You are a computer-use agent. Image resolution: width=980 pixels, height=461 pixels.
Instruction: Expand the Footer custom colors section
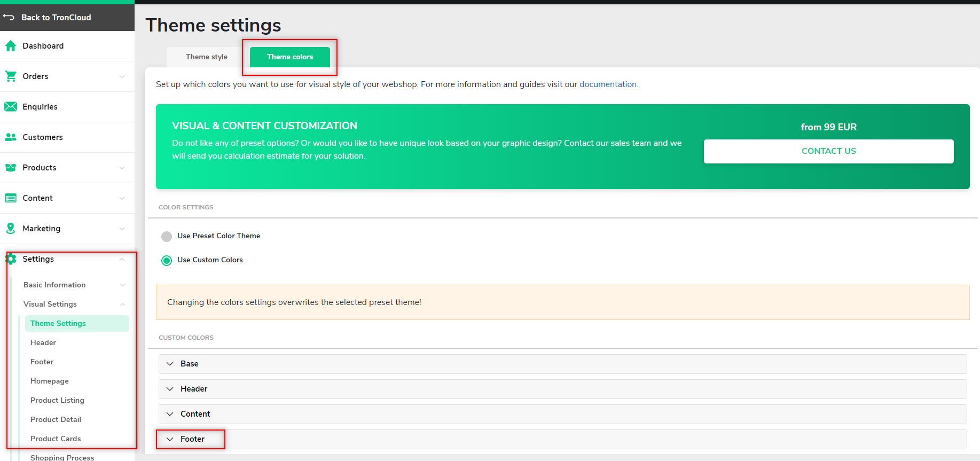[x=562, y=439]
